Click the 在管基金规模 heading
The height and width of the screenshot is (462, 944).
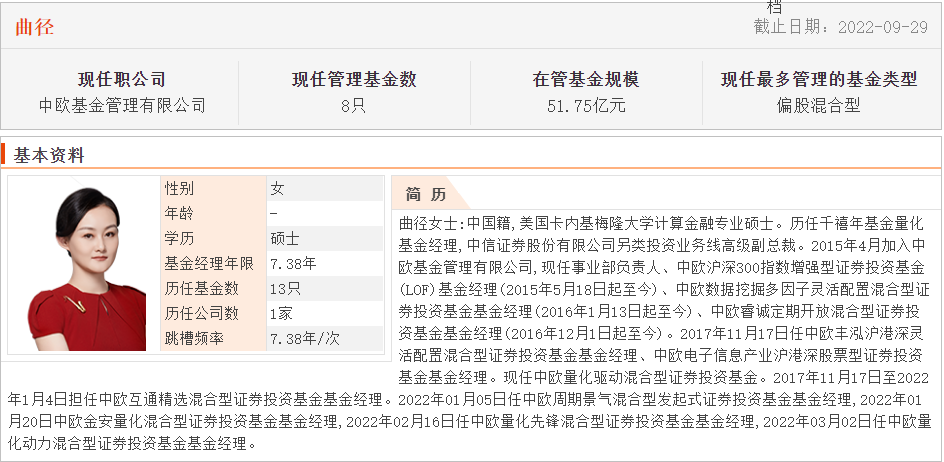[x=586, y=79]
